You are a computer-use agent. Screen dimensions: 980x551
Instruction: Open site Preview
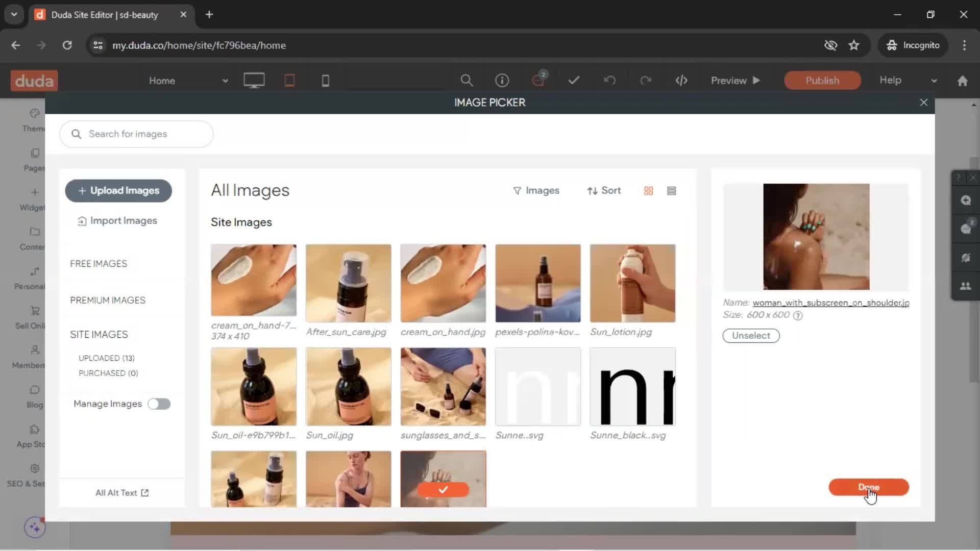click(736, 81)
